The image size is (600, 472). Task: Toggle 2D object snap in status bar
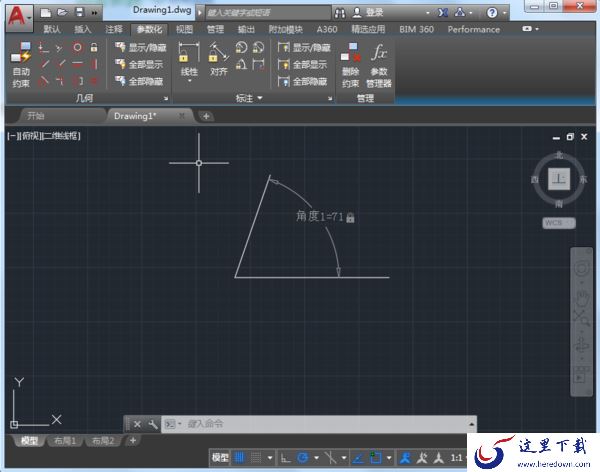(x=375, y=457)
